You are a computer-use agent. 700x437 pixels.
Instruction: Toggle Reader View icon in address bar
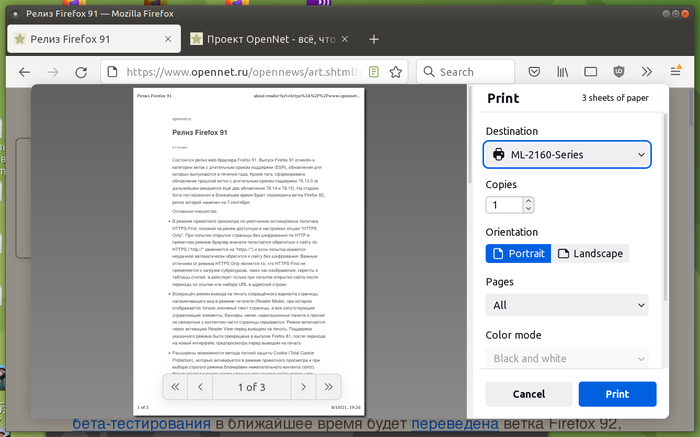coord(374,72)
